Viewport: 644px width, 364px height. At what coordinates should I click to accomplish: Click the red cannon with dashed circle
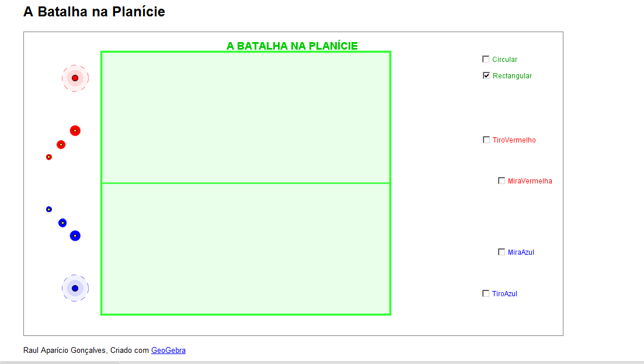click(x=75, y=78)
